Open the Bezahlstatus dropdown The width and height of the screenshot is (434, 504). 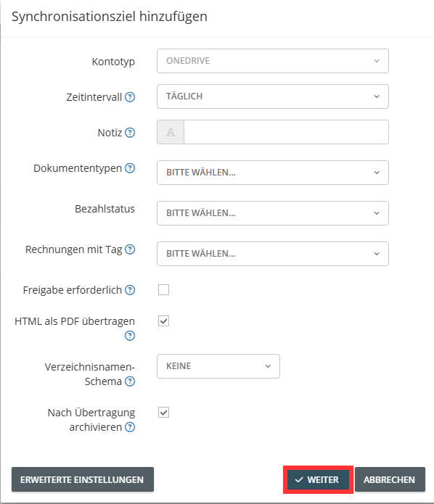[272, 213]
